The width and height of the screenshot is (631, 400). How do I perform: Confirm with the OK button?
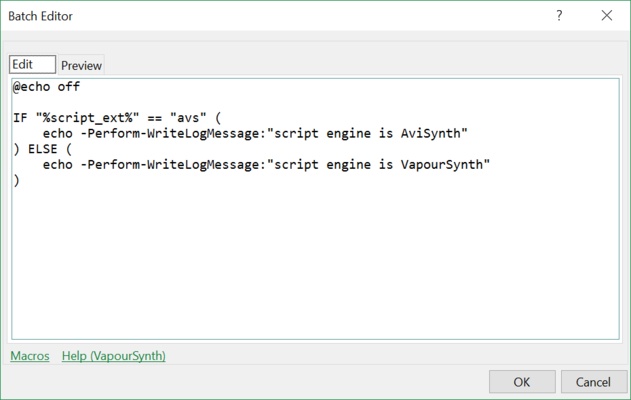[x=521, y=382]
